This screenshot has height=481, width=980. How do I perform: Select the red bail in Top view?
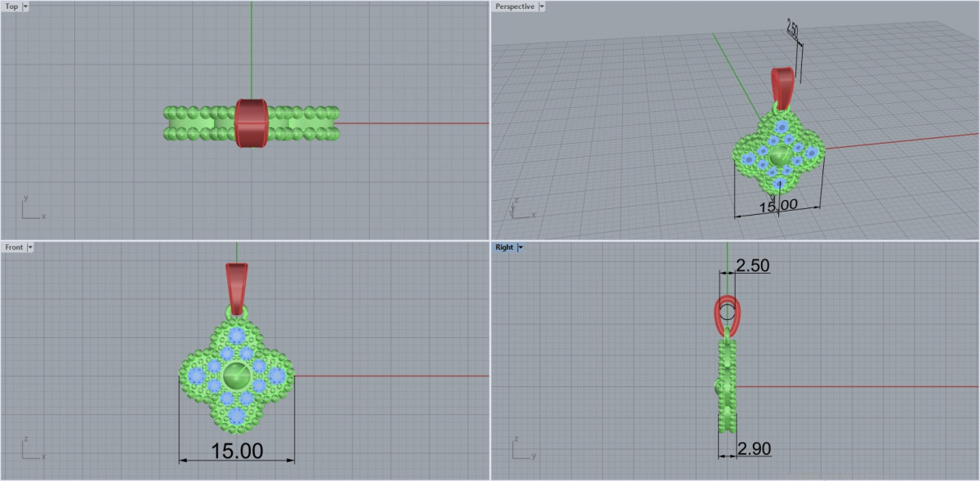252,123
